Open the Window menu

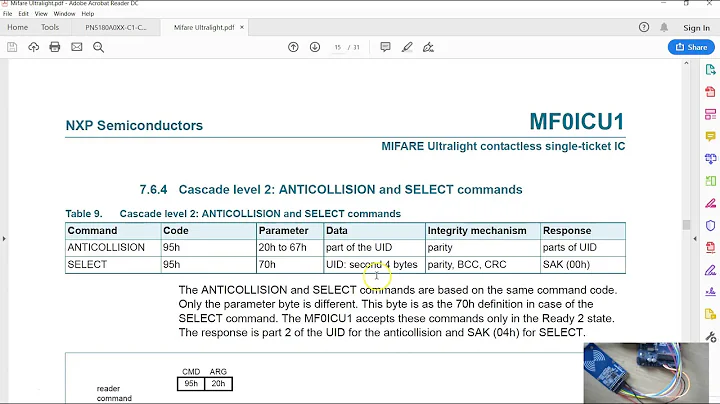pos(64,14)
